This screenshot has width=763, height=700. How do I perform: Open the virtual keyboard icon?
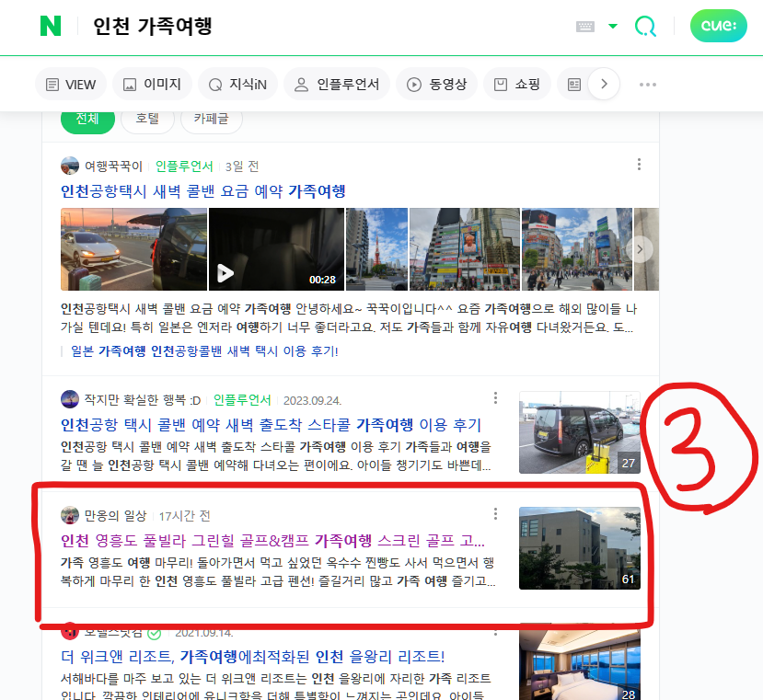point(584,27)
